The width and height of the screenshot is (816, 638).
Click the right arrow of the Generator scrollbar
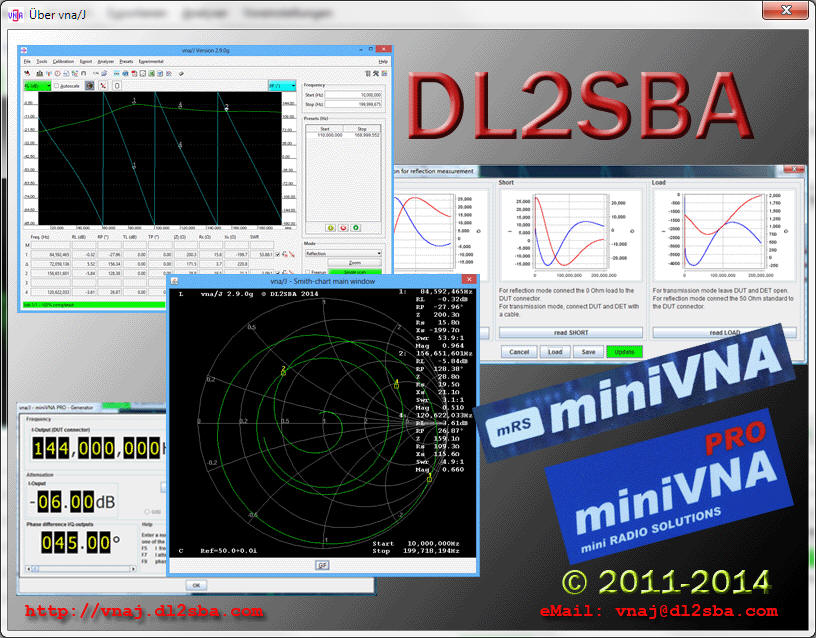[133, 569]
